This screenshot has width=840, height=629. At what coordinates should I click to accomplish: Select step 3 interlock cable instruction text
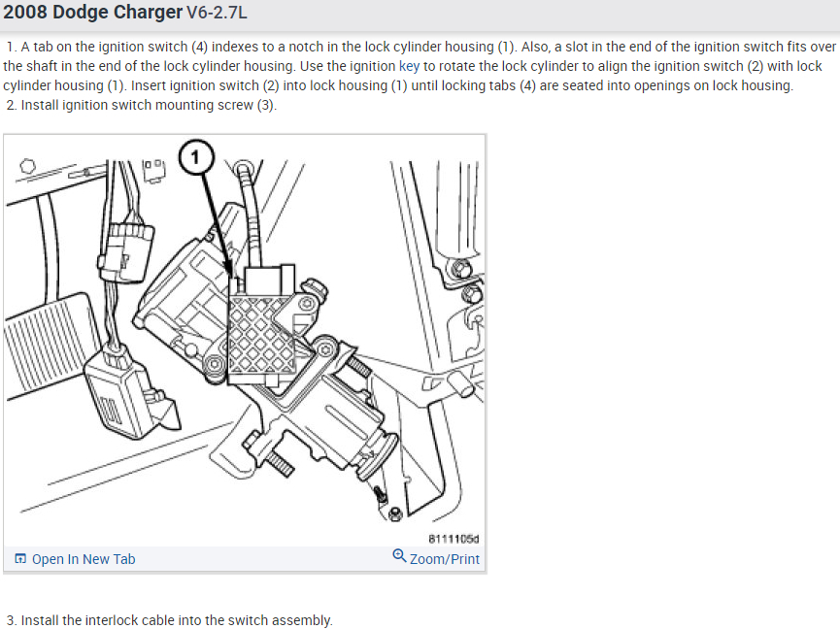click(170, 620)
